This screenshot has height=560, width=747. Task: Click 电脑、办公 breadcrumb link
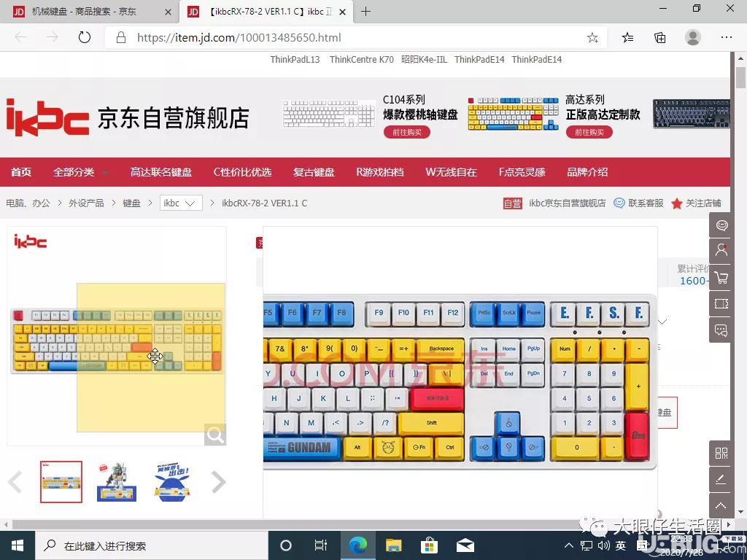(x=28, y=203)
